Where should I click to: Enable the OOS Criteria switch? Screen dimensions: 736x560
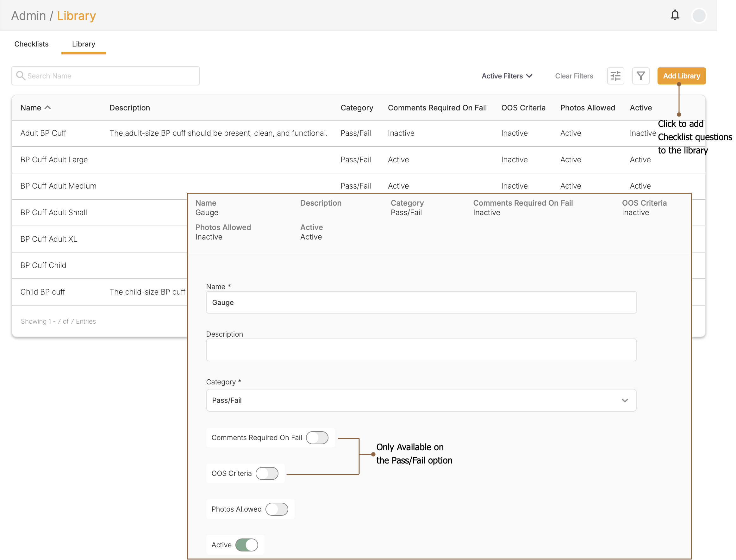click(267, 473)
